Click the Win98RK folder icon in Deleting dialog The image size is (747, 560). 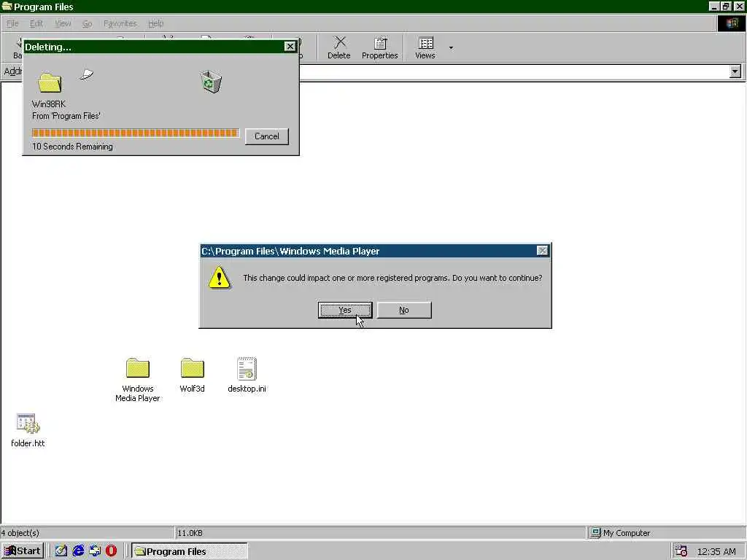point(50,83)
